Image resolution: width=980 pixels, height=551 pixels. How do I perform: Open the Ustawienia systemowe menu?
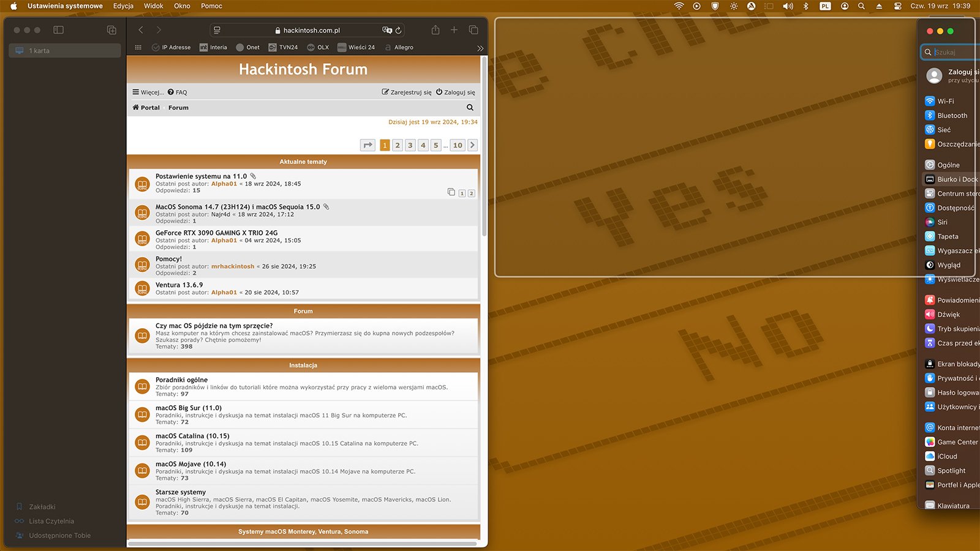pos(65,6)
